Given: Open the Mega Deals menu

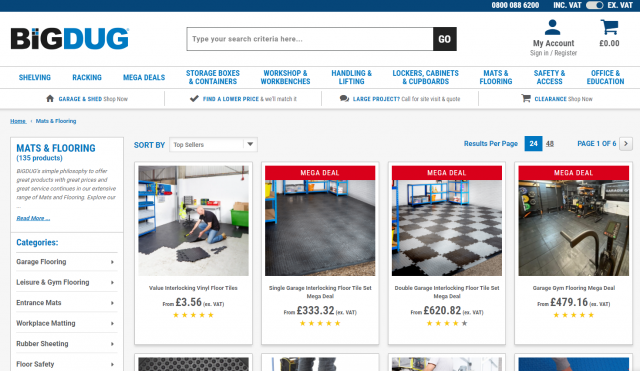Looking at the screenshot, I should point(144,77).
